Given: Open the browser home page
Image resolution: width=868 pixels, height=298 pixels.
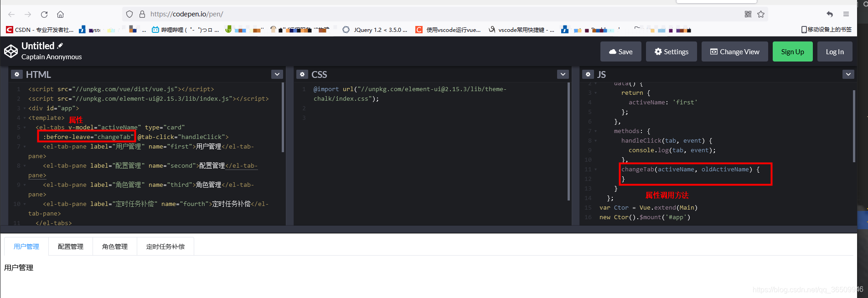Looking at the screenshot, I should coord(60,14).
